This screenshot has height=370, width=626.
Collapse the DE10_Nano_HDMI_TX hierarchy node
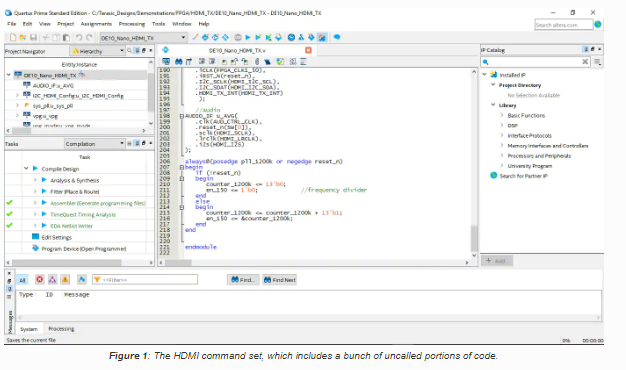coord(8,75)
